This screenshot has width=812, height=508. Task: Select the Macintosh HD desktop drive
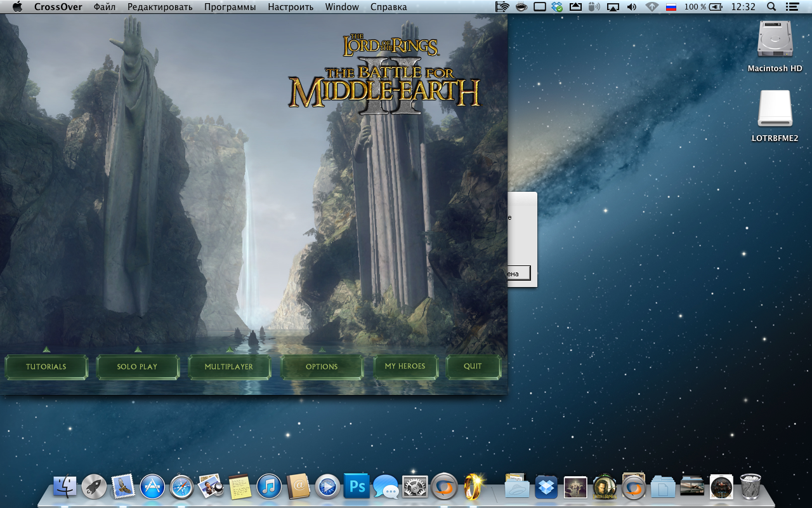coord(775,46)
